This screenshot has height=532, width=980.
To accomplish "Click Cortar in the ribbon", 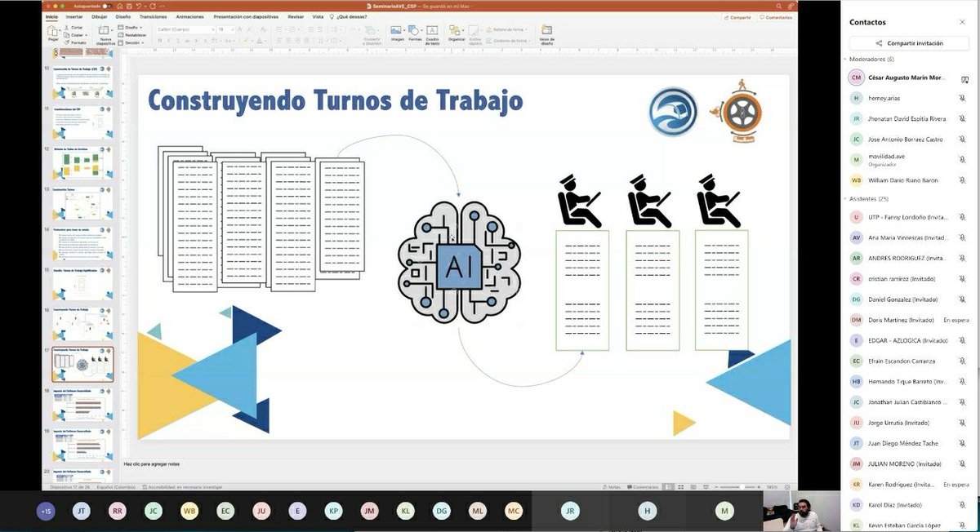I will pyautogui.click(x=73, y=27).
